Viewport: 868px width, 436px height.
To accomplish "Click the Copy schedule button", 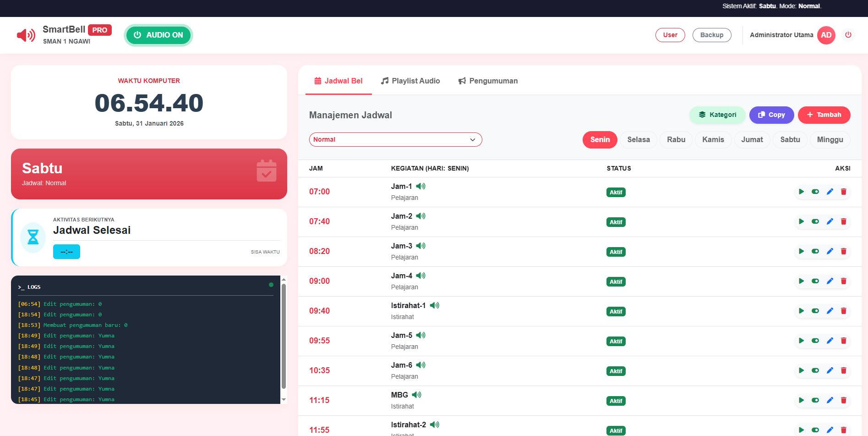I will click(x=771, y=115).
